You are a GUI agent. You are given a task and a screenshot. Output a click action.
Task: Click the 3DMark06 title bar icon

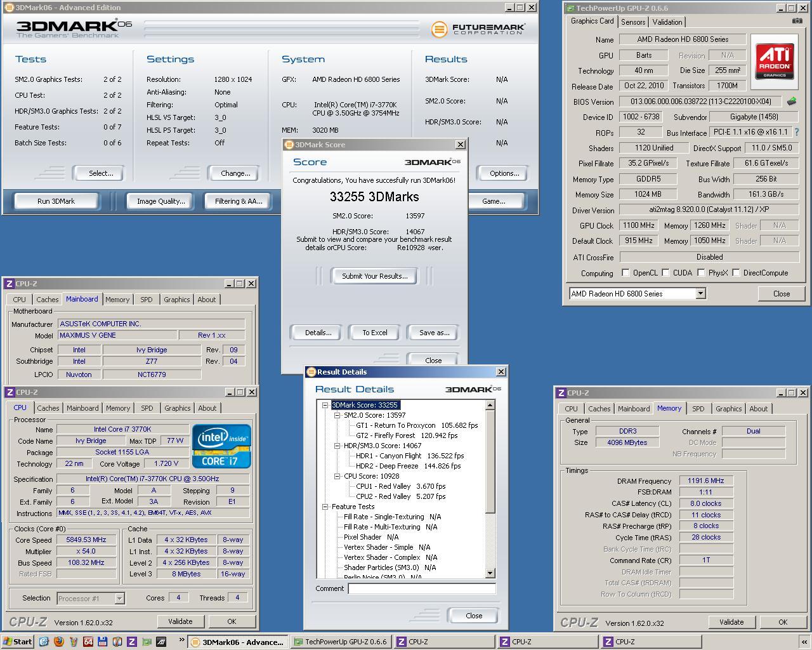(9, 8)
